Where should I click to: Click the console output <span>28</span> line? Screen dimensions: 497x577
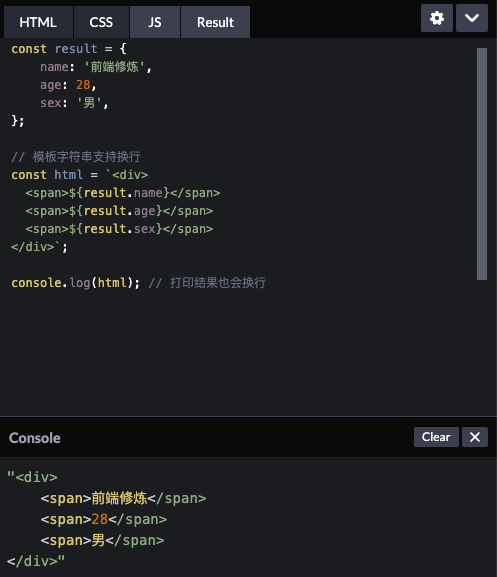click(104, 519)
